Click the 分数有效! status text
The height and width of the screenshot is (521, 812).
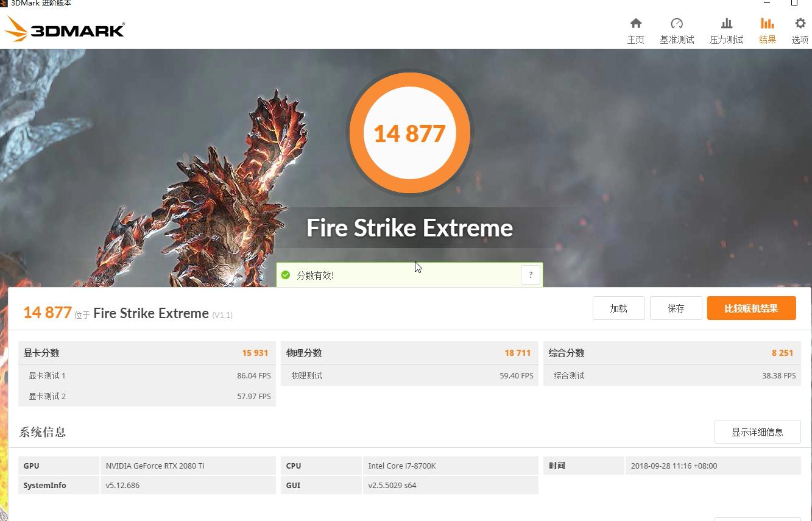click(x=315, y=275)
